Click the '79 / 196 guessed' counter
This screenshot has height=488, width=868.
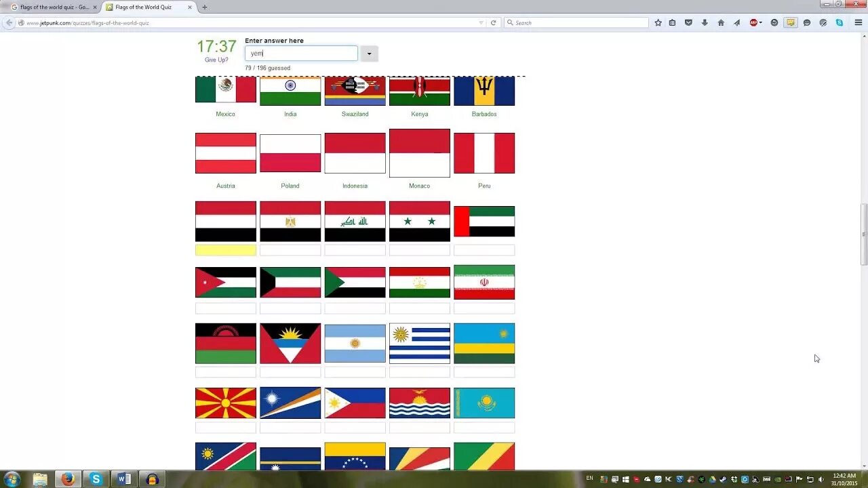[267, 68]
